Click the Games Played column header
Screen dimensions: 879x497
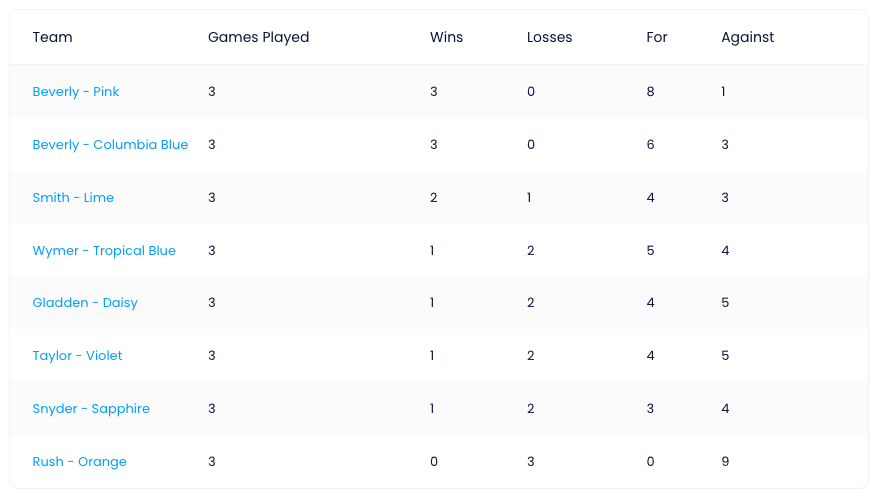258,37
